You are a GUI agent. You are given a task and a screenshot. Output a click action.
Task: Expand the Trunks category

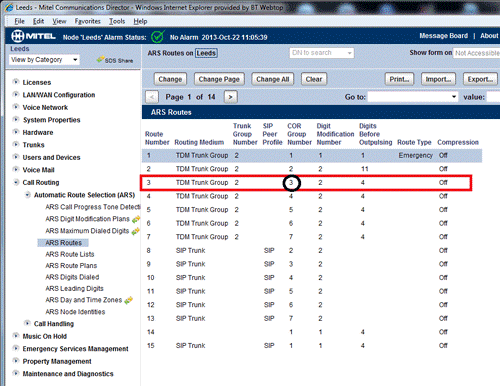coord(15,144)
